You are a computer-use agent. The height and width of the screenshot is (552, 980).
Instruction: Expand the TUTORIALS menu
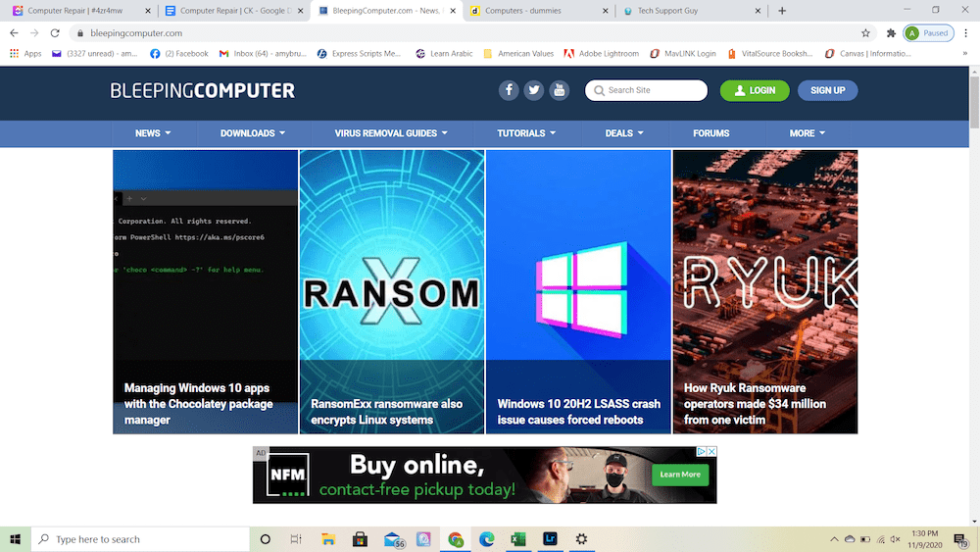point(526,133)
